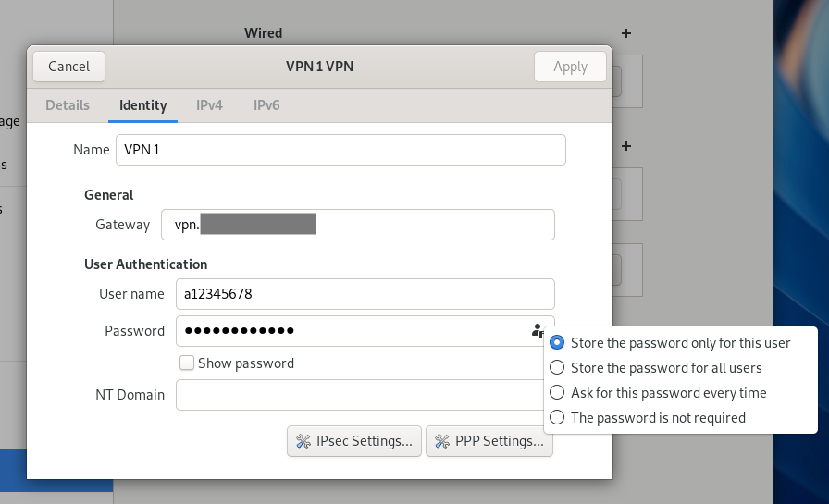
Task: Click the password storage icon in Password field
Action: [x=538, y=331]
